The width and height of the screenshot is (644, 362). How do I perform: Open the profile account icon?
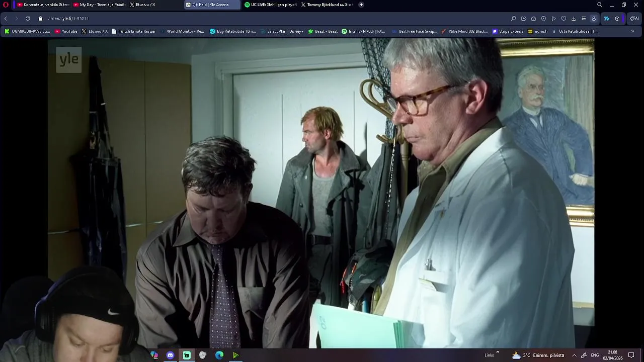click(594, 19)
